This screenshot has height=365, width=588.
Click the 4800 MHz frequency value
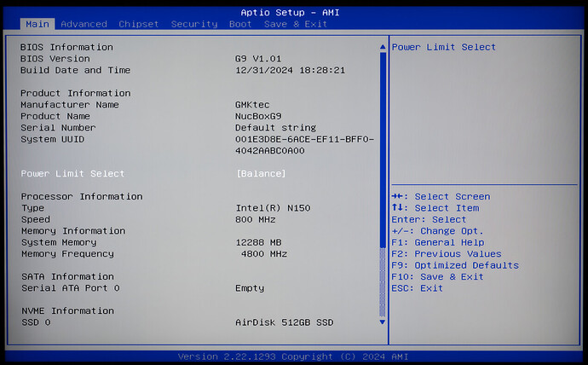point(264,254)
